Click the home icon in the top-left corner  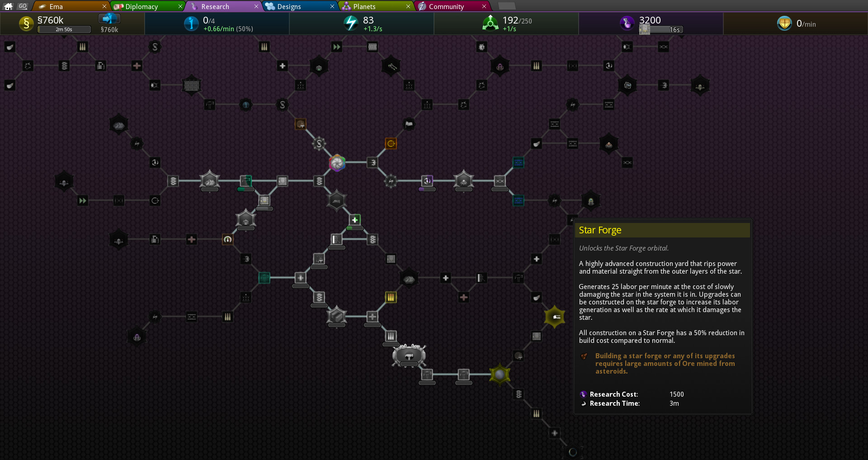[8, 6]
